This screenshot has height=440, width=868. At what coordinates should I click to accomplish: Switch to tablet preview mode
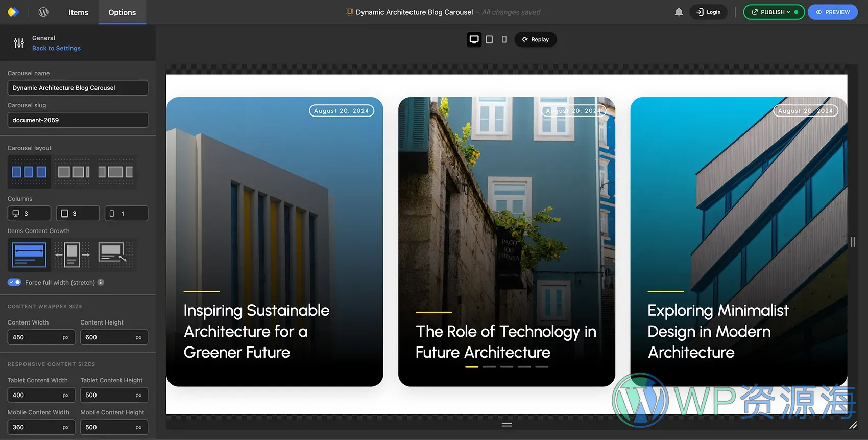coord(489,39)
